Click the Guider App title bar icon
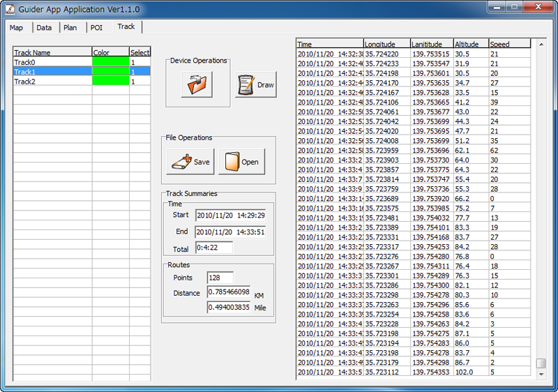Image resolution: width=558 pixels, height=392 pixels. click(8, 6)
